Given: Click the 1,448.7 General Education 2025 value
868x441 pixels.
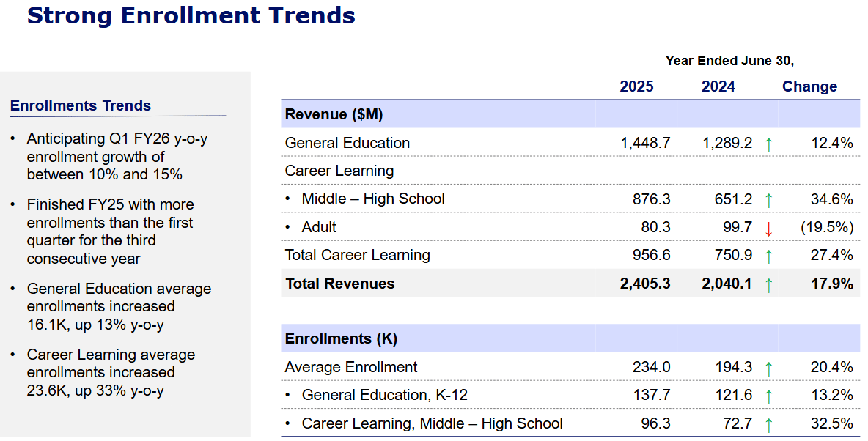Looking at the screenshot, I should pos(645,143).
